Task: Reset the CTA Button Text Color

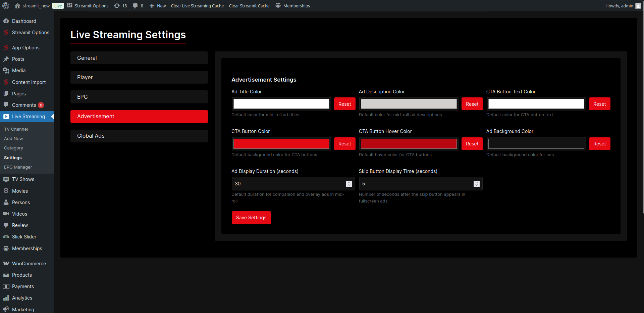Action: [x=599, y=104]
